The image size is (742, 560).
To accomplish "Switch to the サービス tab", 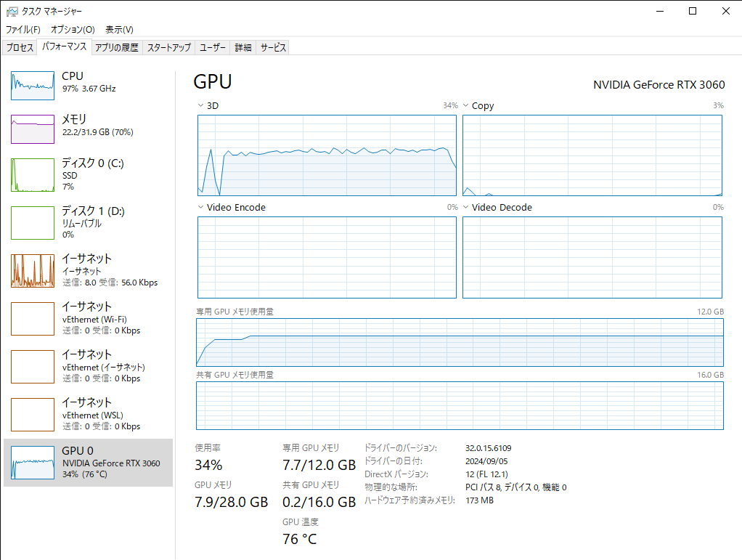I will [273, 47].
